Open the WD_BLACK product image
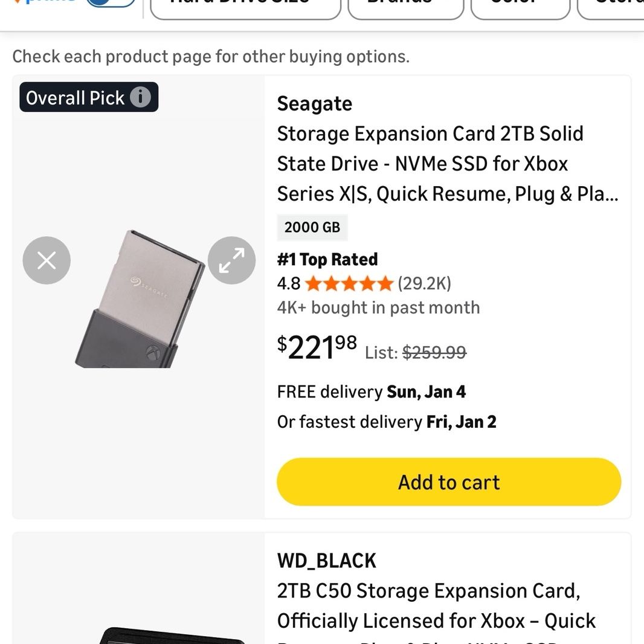This screenshot has width=644, height=644. click(173, 636)
